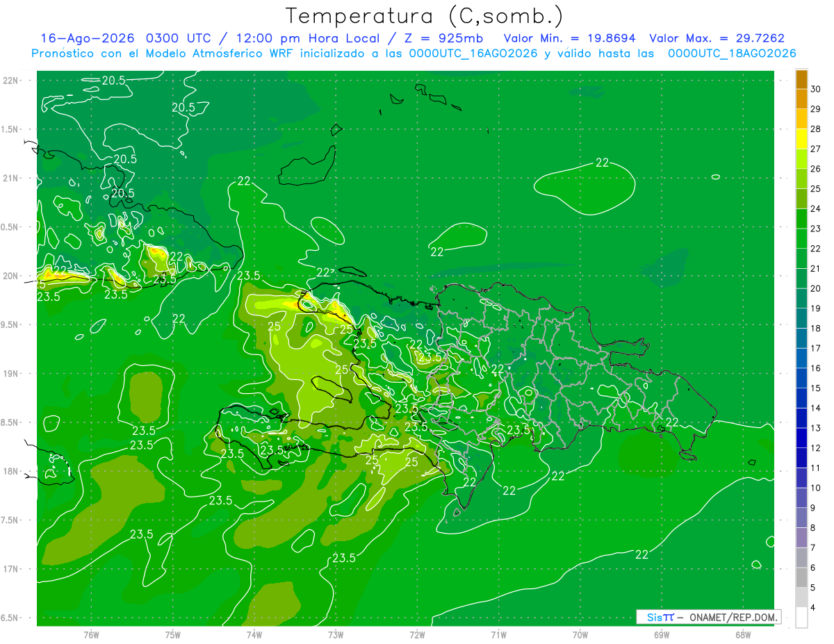Click the '69W' longitude axis label
Screen dimensions: 834x644
pos(662,635)
